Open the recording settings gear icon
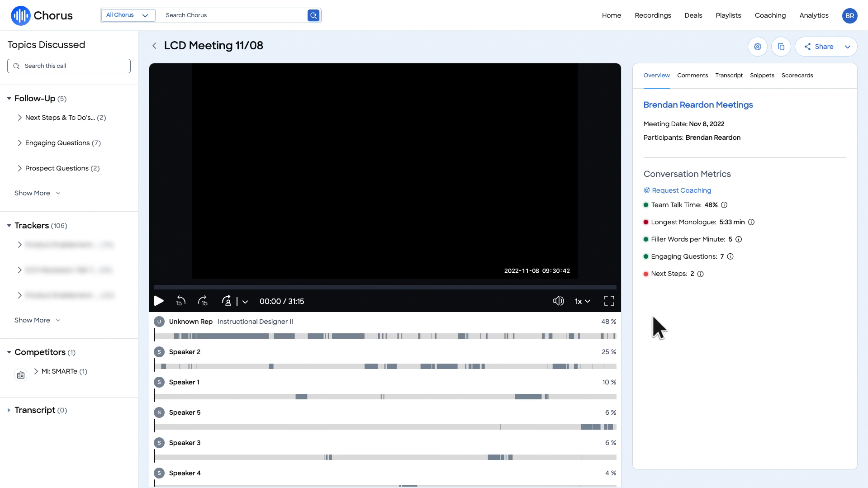Viewport: 868px width, 488px height. [x=758, y=47]
